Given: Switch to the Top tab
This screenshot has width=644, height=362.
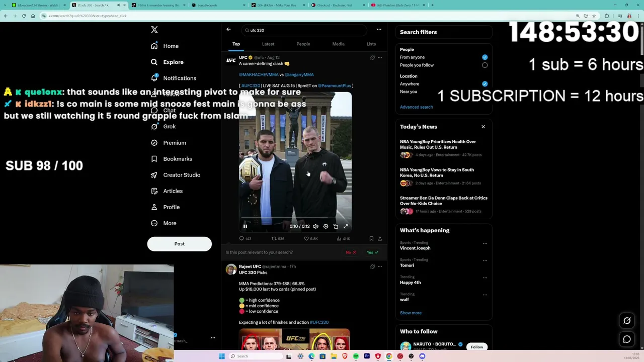Looking at the screenshot, I should click(x=236, y=44).
